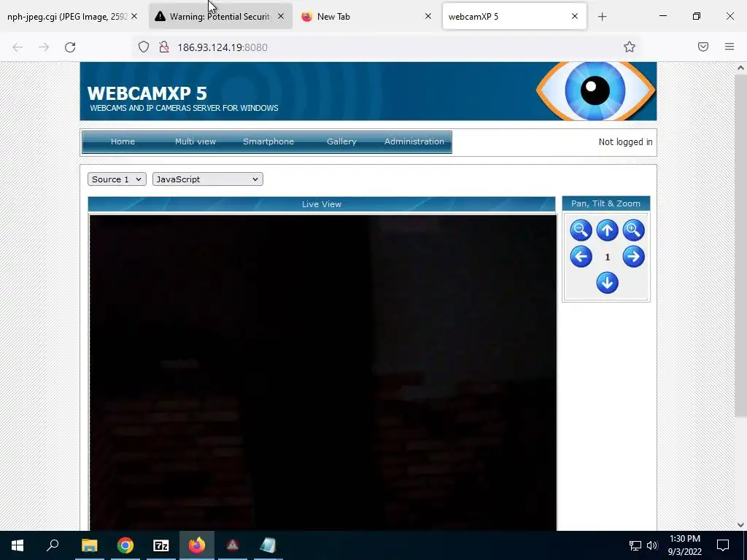This screenshot has width=747, height=560.
Task: Open 7-Zip from the taskbar
Action: click(161, 545)
